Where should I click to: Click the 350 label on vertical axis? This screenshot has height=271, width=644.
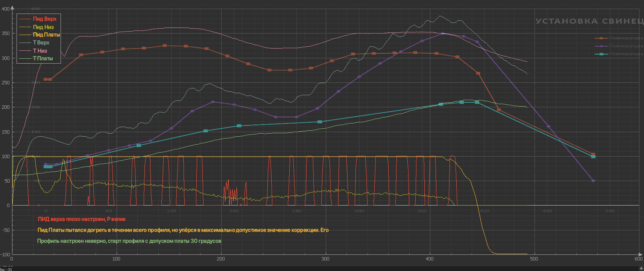tap(6, 33)
